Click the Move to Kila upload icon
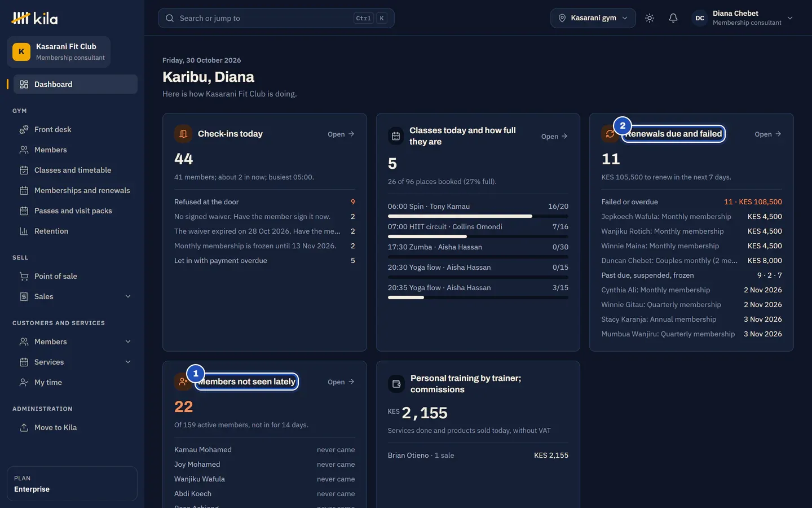The height and width of the screenshot is (508, 812). pos(24,428)
